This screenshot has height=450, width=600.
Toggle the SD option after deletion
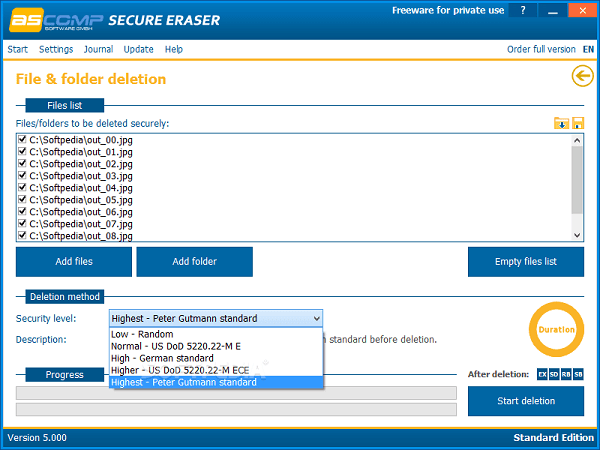pos(554,374)
